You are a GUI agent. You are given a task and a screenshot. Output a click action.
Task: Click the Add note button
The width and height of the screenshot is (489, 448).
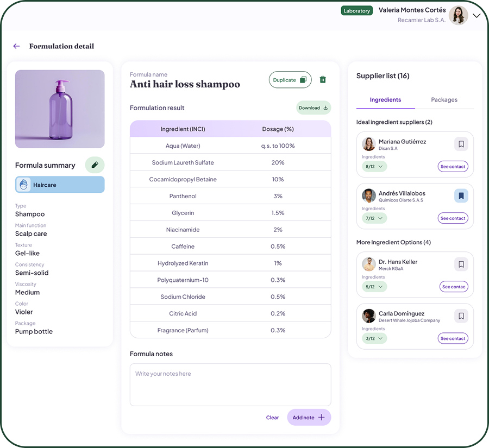point(309,418)
